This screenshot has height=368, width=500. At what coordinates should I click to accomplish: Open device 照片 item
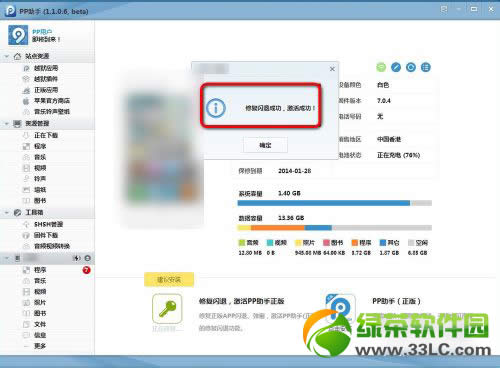[40, 303]
